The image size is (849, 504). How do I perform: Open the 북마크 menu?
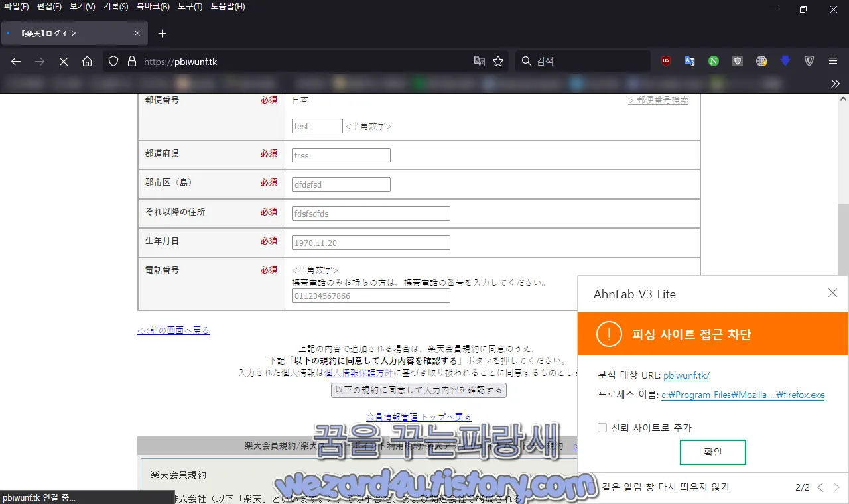153,7
